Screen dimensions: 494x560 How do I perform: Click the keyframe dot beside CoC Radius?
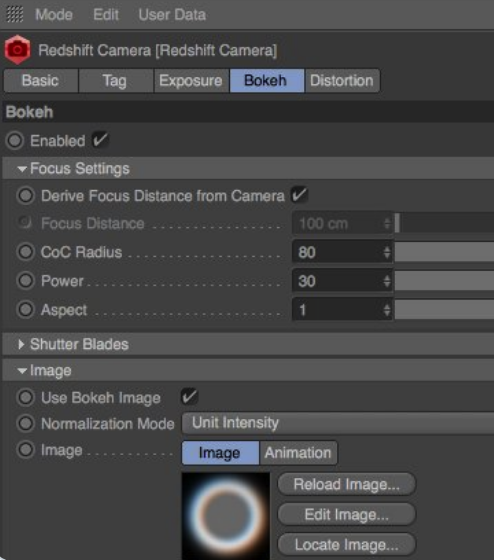click(x=26, y=252)
